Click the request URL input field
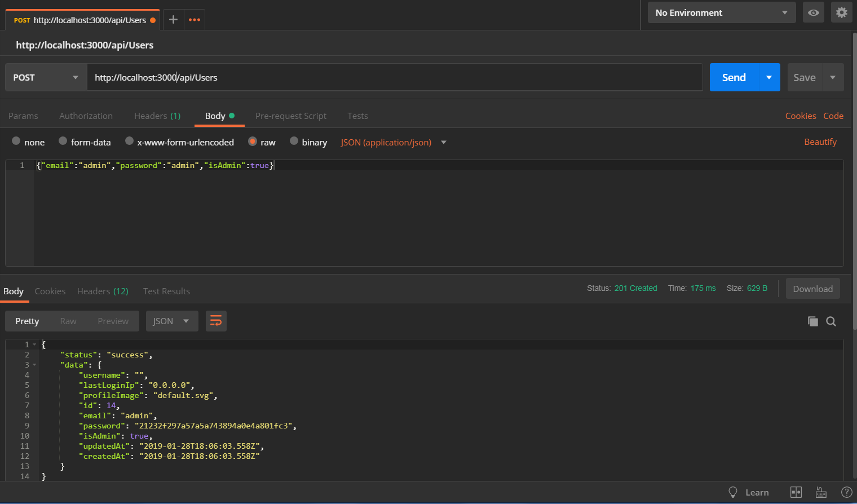Viewport: 857px width, 504px height. [x=395, y=77]
